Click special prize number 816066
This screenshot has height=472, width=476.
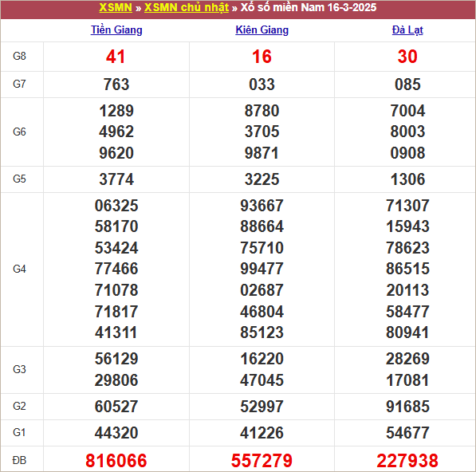pos(116,461)
